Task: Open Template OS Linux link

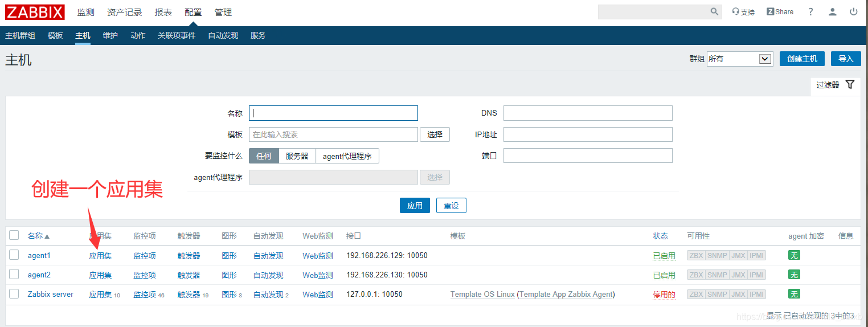Action: click(482, 295)
